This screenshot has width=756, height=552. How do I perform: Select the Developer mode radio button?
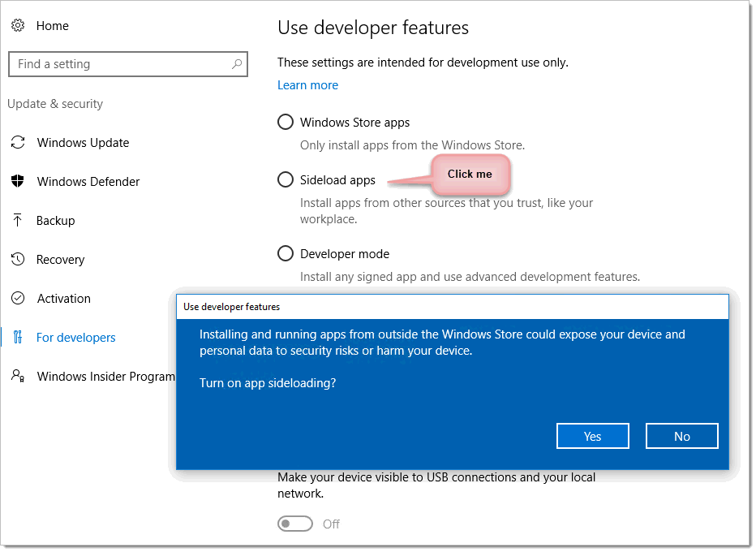click(286, 253)
